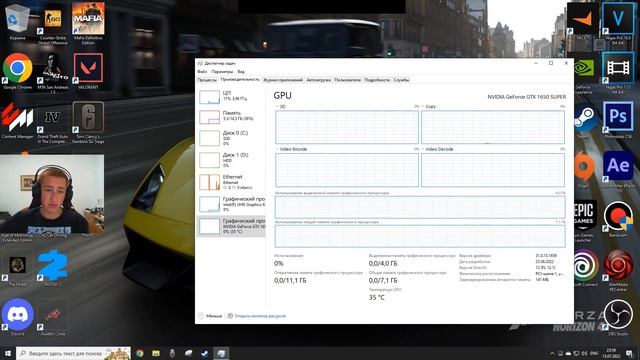Click the 35 °C temperature value

377,298
